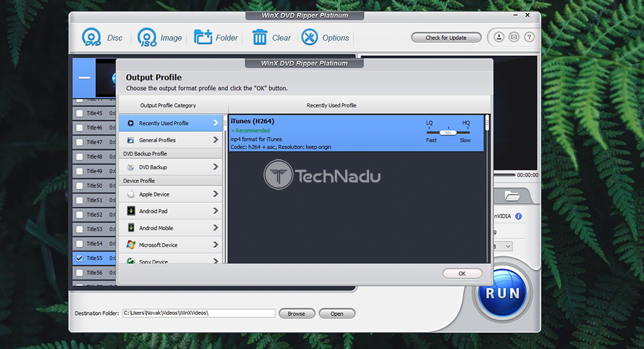The image size is (644, 349).
Task: Check the Title52 checkbox
Action: tap(79, 214)
